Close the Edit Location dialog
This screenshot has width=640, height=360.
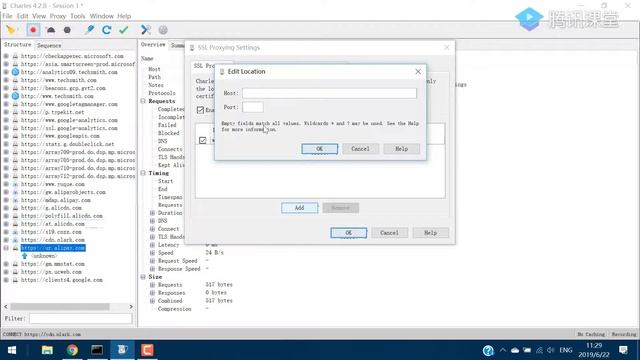coord(418,71)
